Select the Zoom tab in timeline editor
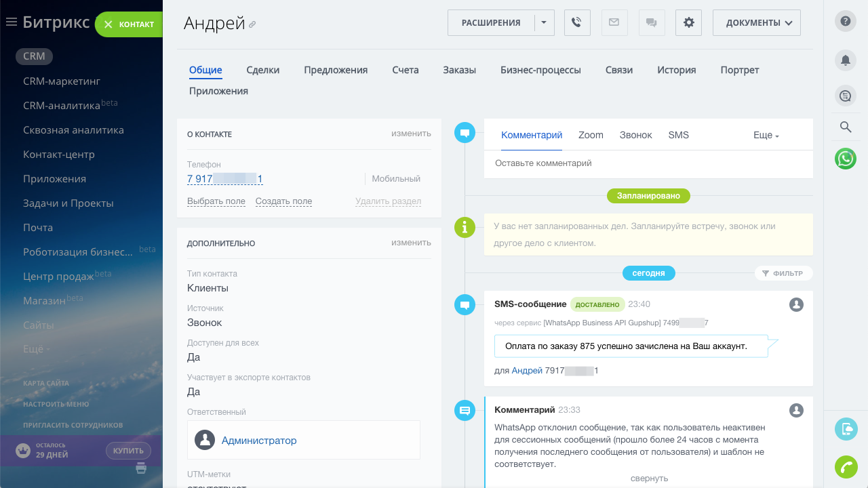Screen dimensions: 868x488 (x=591, y=135)
